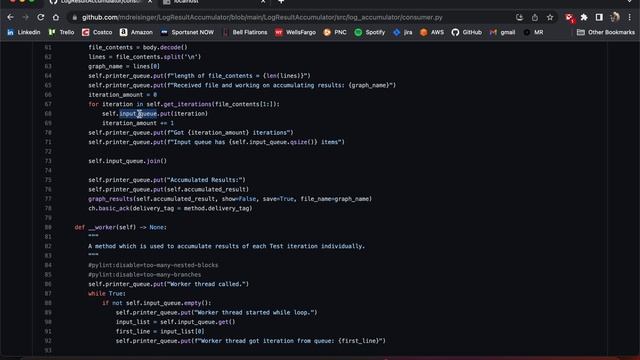This screenshot has height=360, width=640.
Task: Click the install app icon in address bar
Action: pos(519,17)
